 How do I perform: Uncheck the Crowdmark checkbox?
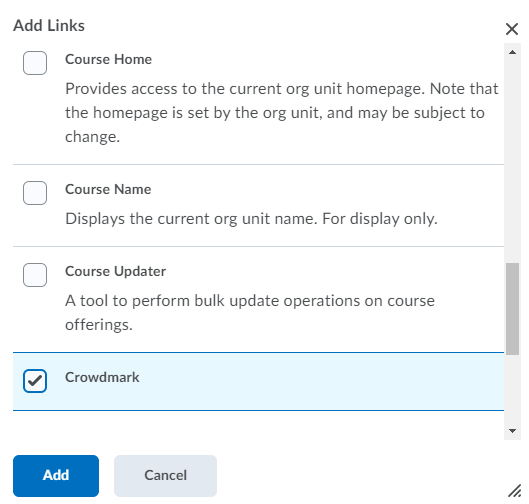[35, 381]
